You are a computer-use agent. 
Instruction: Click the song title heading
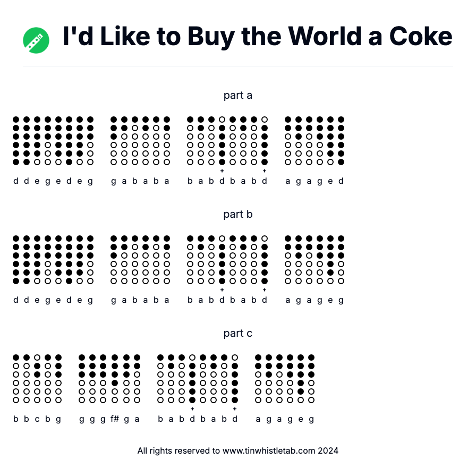[257, 37]
